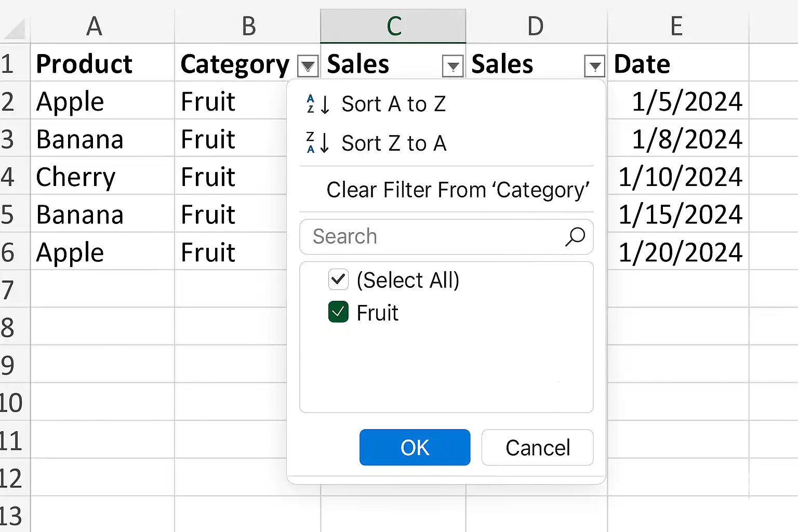Open filter dropdown on column D Sales
The width and height of the screenshot is (798, 532).
[x=594, y=66]
